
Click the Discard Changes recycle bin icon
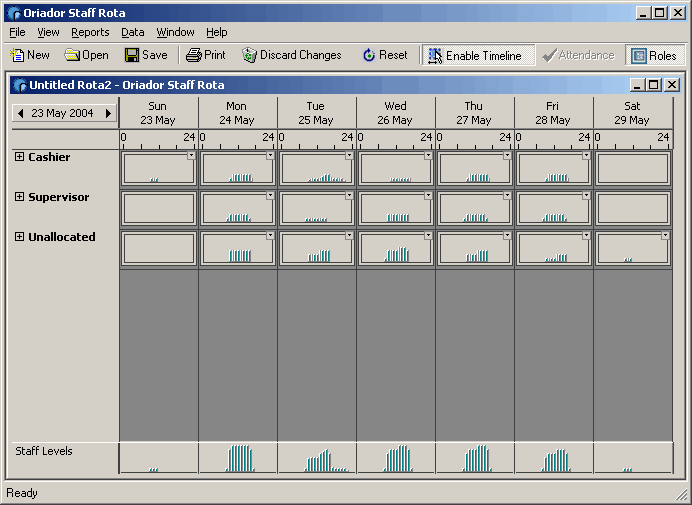(249, 55)
